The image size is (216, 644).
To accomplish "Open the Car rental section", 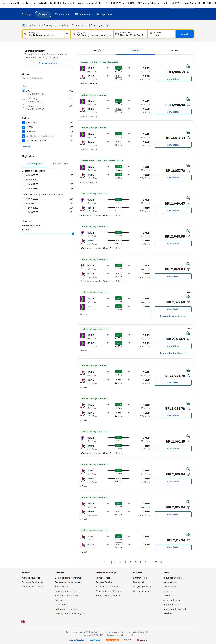I will click(x=62, y=15).
